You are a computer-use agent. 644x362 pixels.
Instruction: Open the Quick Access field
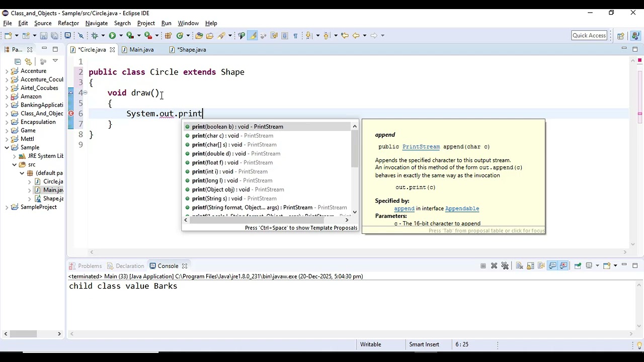pos(589,35)
